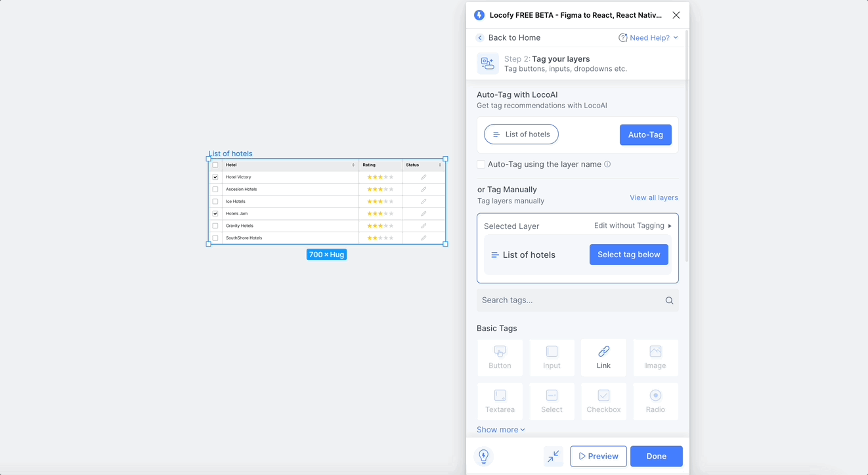Viewport: 868px width, 475px height.
Task: Run Auto-Tag on List of hotels
Action: coord(645,134)
